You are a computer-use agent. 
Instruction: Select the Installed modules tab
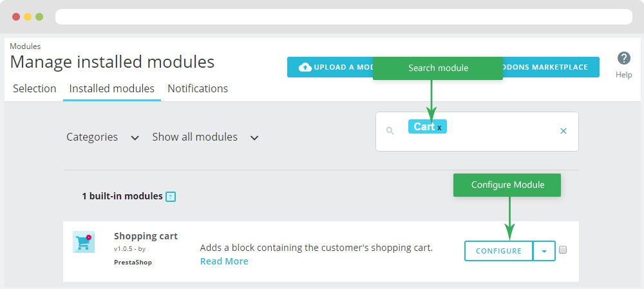tap(112, 88)
